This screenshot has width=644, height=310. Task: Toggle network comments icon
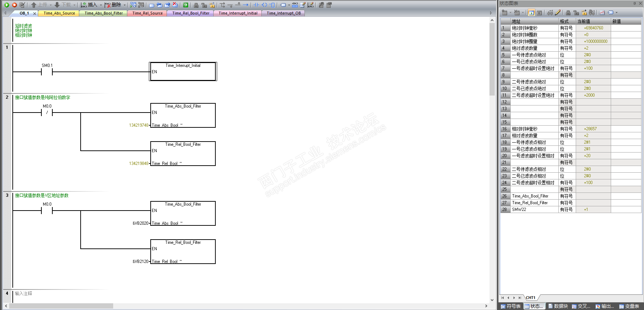pyautogui.click(x=311, y=5)
